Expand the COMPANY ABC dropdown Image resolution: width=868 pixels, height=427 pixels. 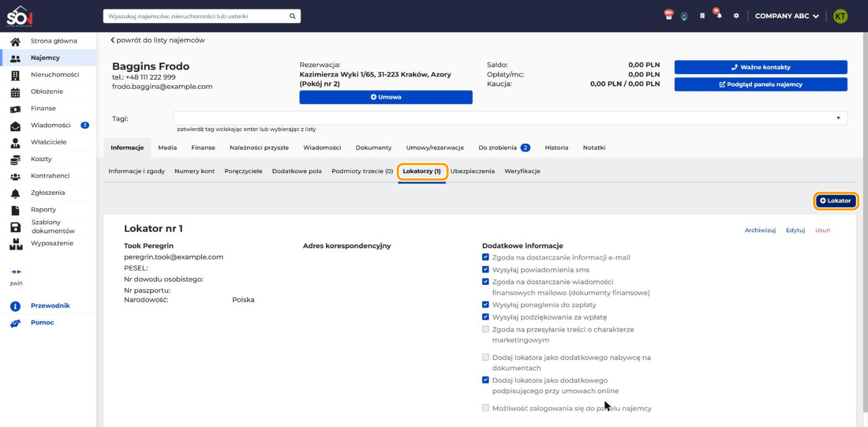(x=787, y=16)
